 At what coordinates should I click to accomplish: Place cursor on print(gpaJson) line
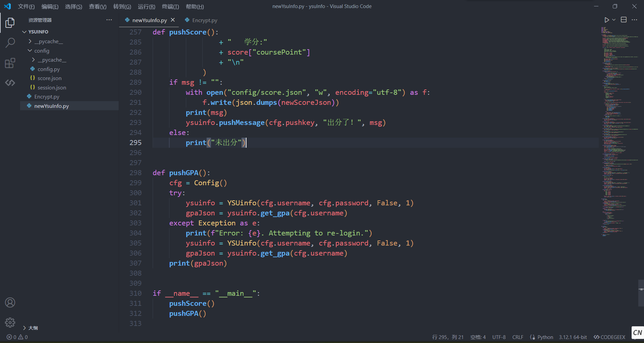click(198, 263)
